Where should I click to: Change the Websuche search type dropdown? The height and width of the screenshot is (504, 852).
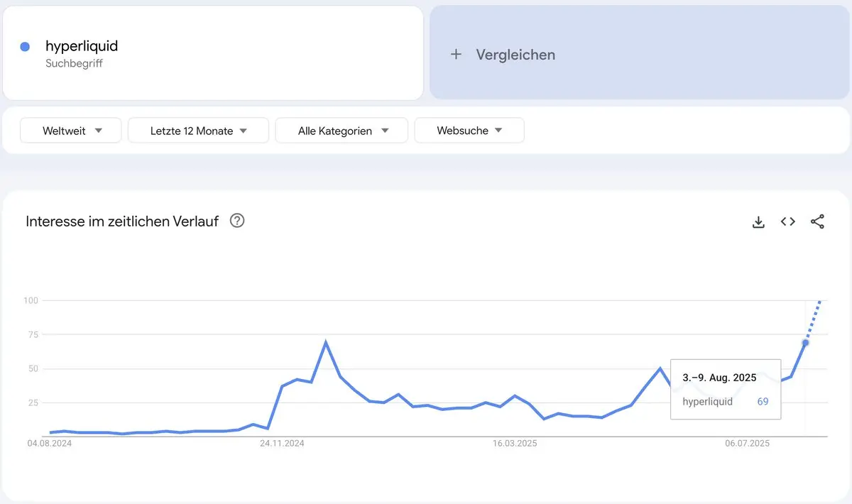[x=469, y=131]
